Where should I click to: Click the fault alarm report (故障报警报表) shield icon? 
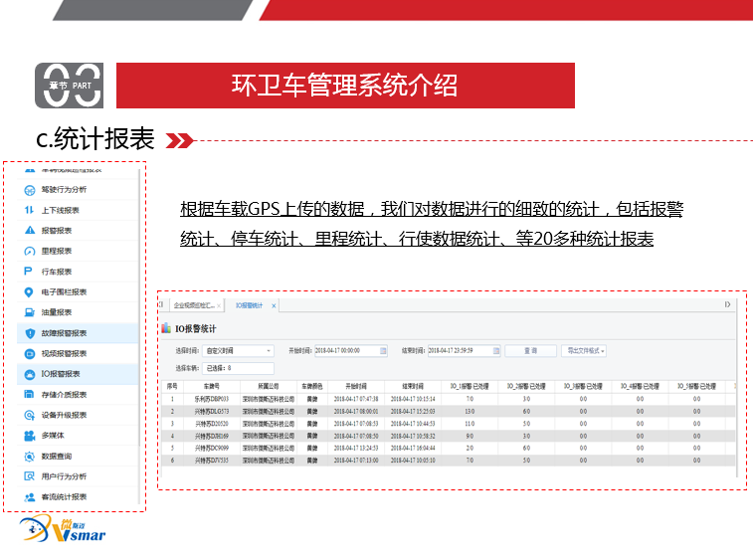(x=29, y=333)
